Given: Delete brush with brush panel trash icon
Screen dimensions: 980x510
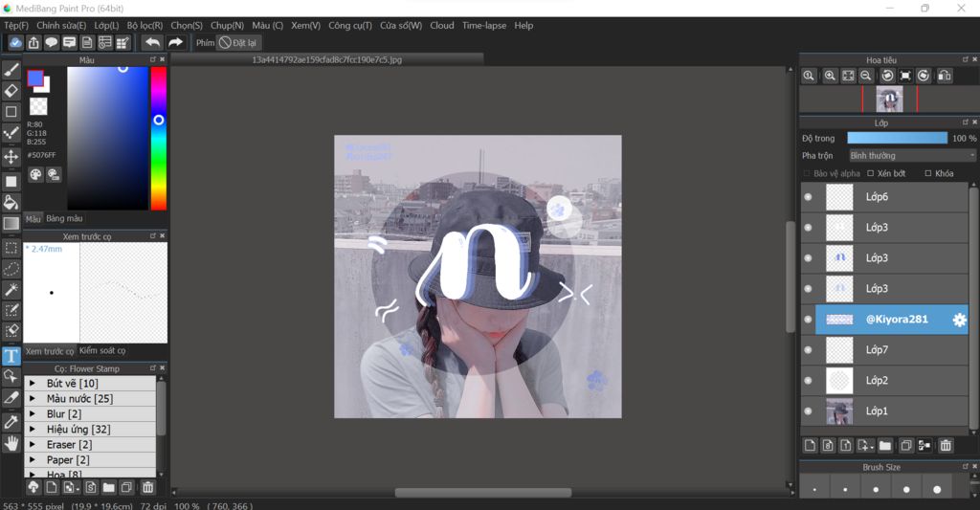Looking at the screenshot, I should [x=147, y=487].
